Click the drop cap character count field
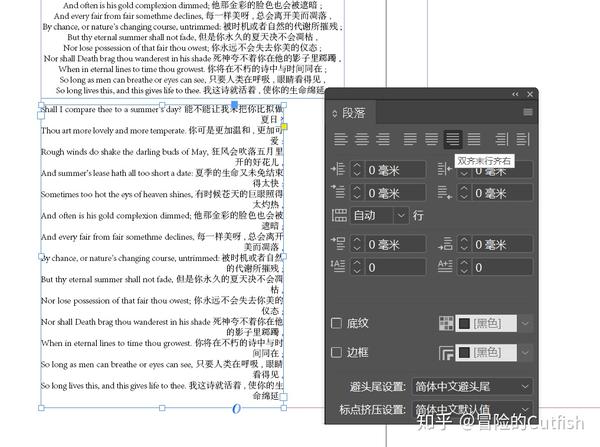The image size is (600, 447). click(x=502, y=268)
